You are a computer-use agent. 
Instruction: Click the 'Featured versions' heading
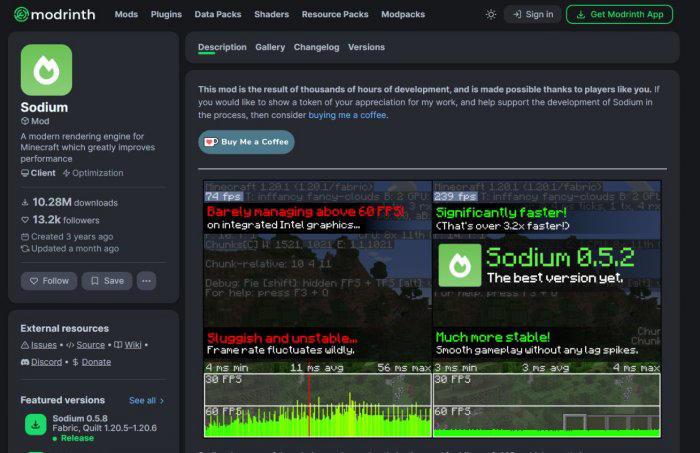[62, 400]
